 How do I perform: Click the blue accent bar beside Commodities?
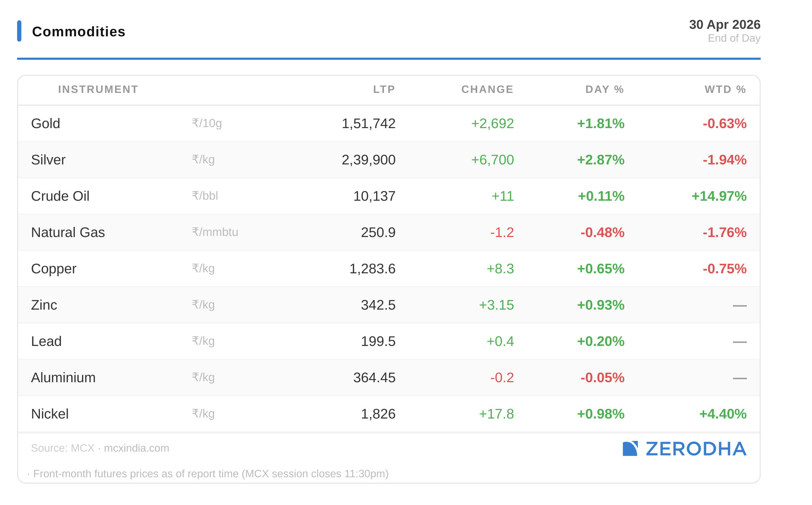click(19, 31)
